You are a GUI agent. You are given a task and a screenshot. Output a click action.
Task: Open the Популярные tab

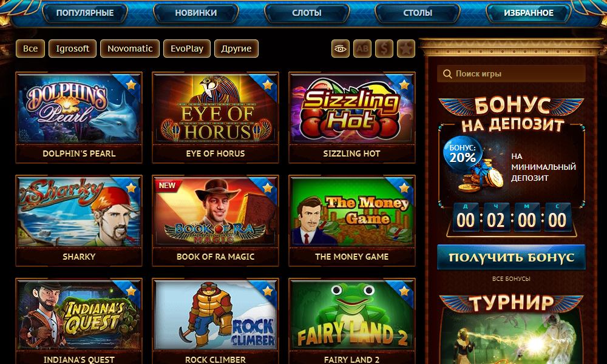point(85,13)
